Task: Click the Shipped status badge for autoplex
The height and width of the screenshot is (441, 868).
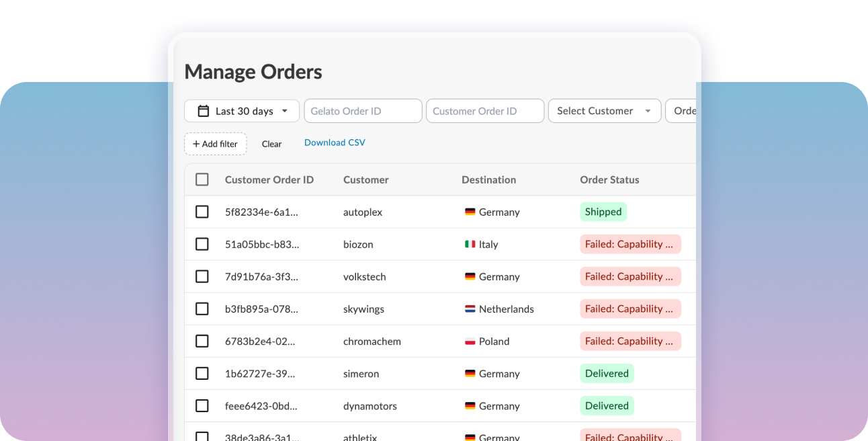Action: point(603,212)
